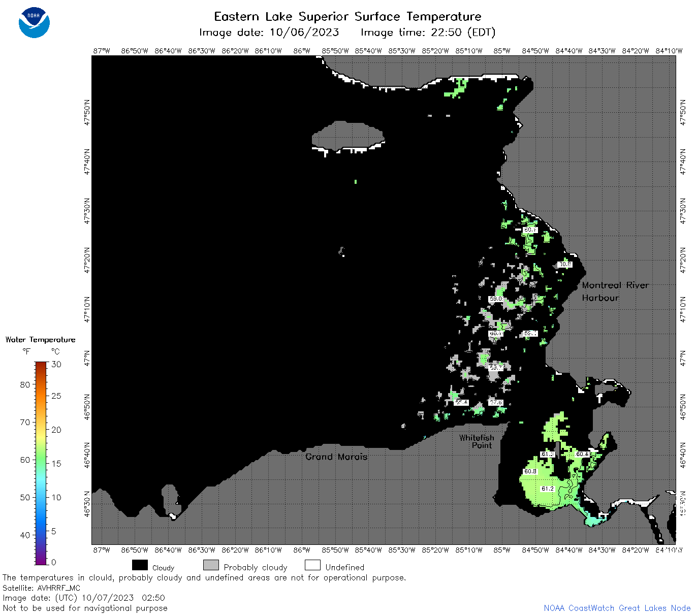Click the Montreal River Harbour map label
The image size is (696, 616).
[615, 291]
